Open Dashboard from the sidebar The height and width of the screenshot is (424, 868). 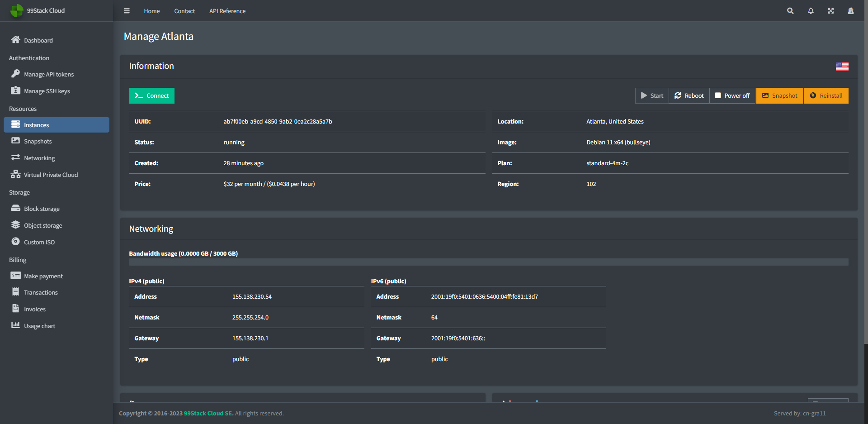57,40
